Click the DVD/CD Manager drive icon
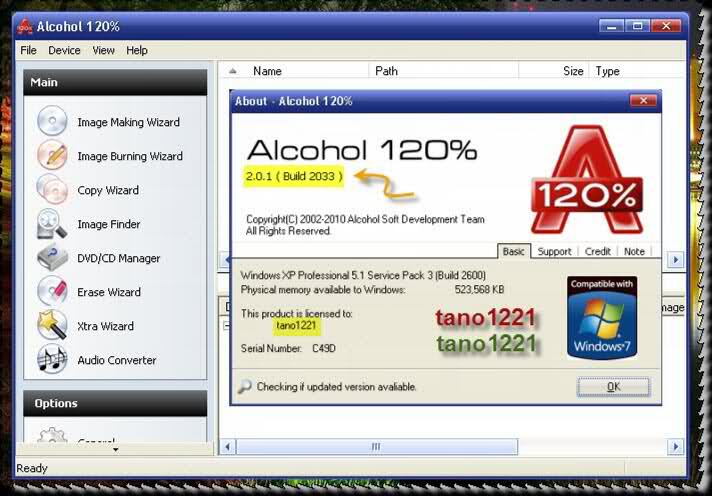 pyautogui.click(x=52, y=258)
